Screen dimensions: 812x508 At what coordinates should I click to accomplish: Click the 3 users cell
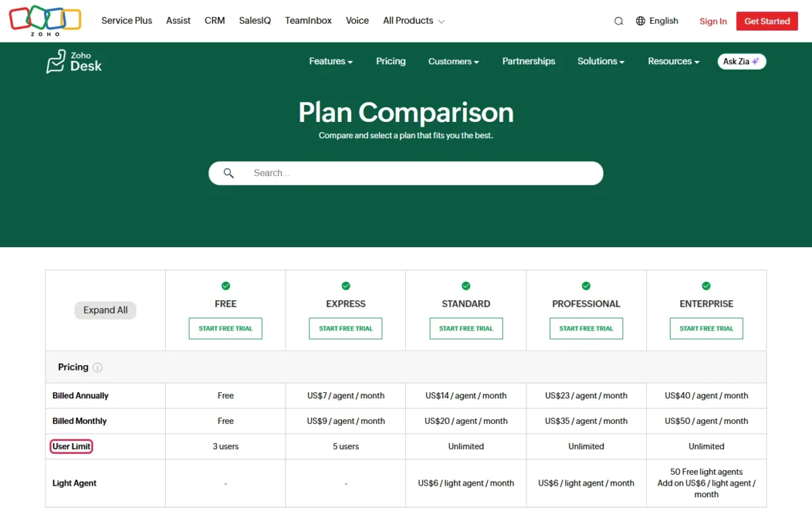pos(225,446)
